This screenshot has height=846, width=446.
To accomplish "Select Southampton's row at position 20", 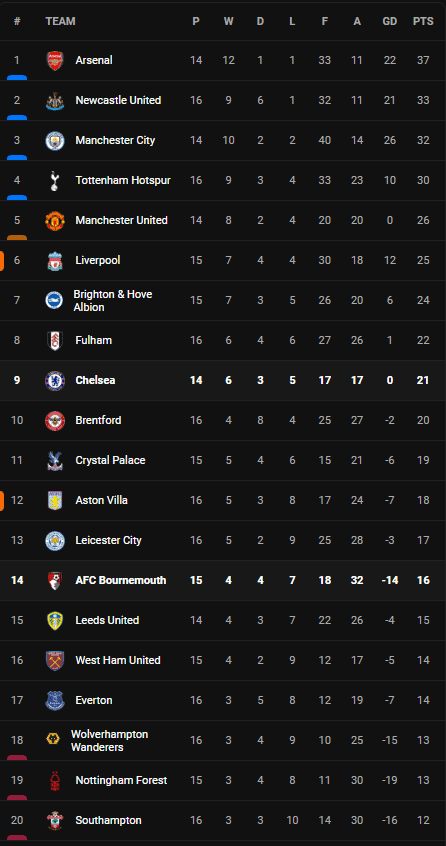I will pos(223,820).
